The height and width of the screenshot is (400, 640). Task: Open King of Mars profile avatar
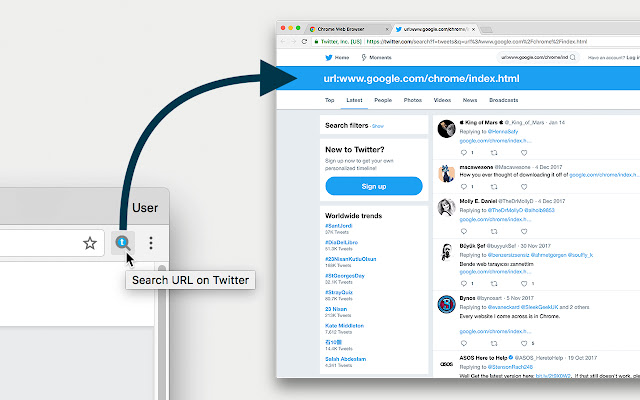447,129
